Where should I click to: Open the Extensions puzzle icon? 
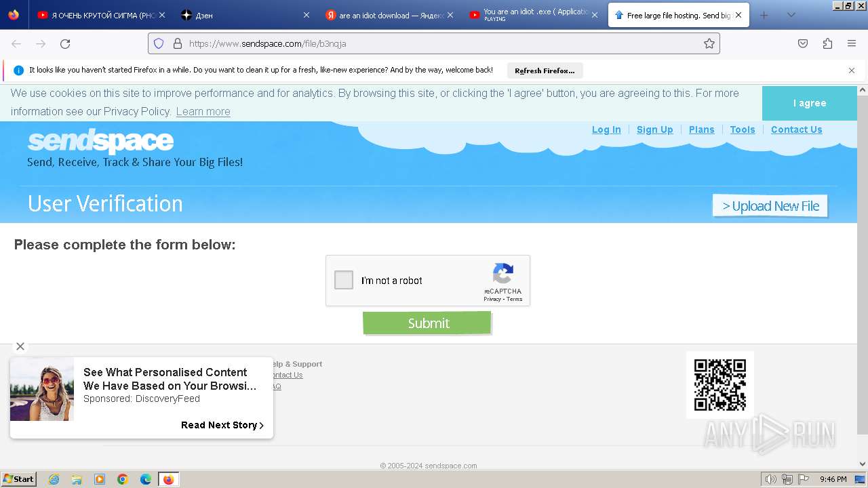(827, 43)
